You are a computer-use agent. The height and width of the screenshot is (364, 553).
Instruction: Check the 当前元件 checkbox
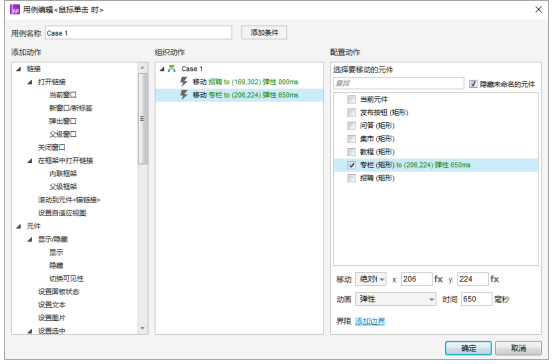pyautogui.click(x=351, y=99)
